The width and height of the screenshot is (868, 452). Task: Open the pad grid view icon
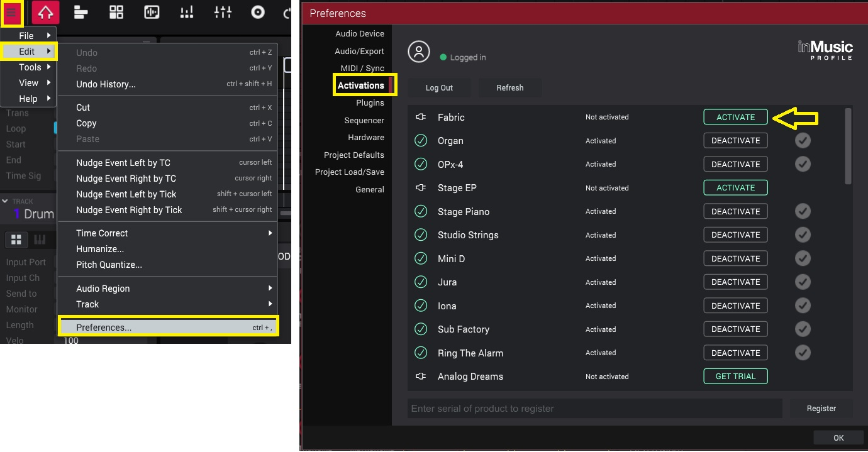click(x=116, y=12)
